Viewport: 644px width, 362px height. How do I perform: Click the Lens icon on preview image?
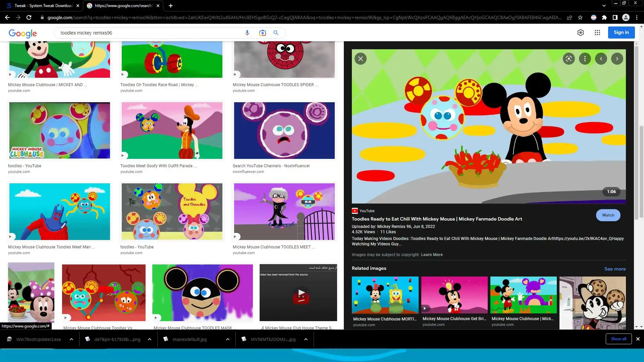569,59
